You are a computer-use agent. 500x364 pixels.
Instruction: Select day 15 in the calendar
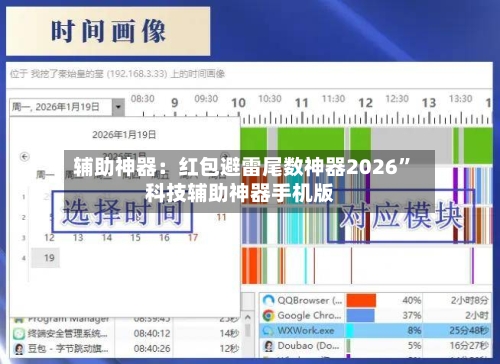[135, 238]
